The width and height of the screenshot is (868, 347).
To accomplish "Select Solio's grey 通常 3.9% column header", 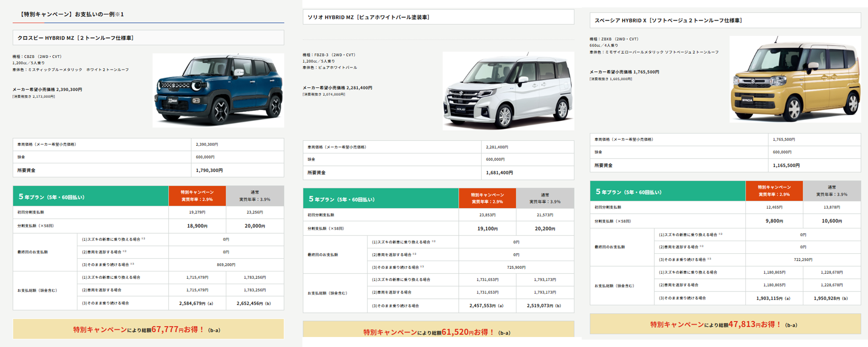I will [x=545, y=198].
